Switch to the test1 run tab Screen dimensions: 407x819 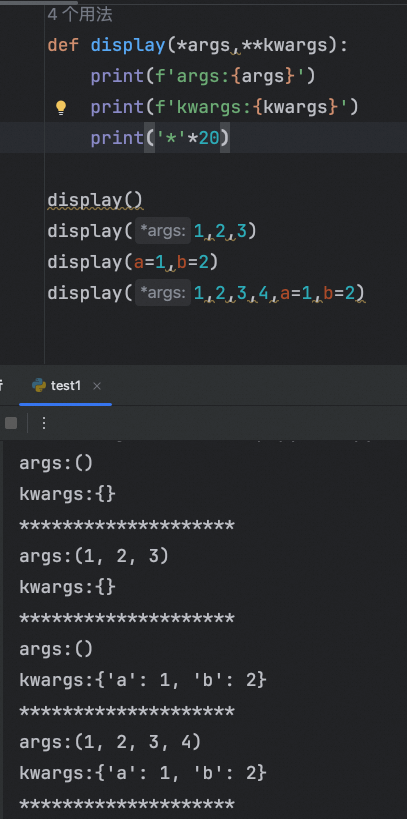tap(66, 386)
